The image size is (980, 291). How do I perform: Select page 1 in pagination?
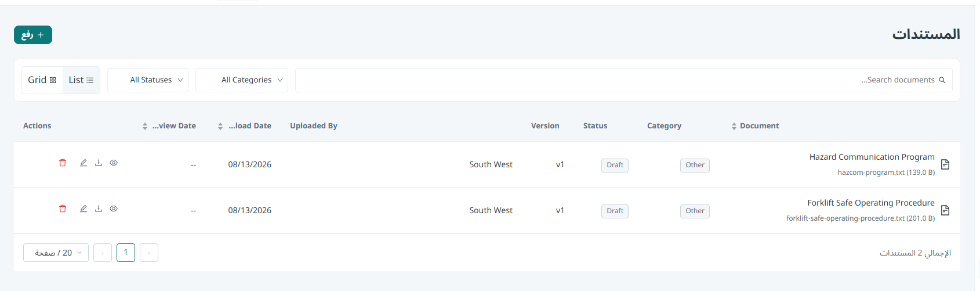(126, 253)
